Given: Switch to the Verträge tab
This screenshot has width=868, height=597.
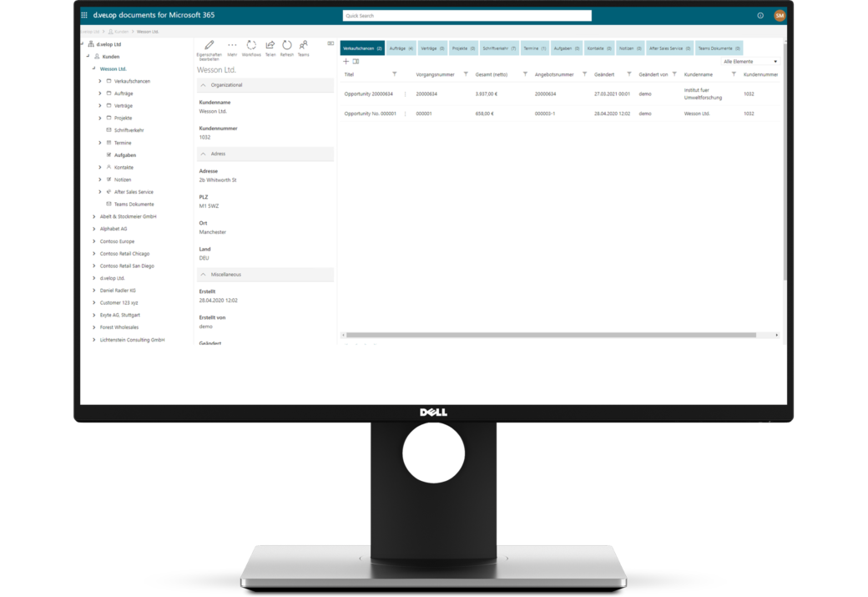Looking at the screenshot, I should [x=432, y=48].
